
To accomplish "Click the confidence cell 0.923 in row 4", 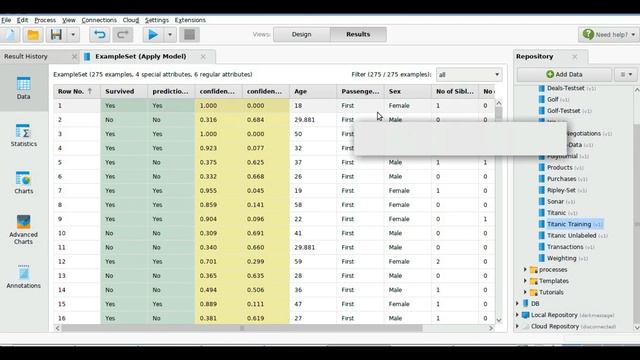I will [x=219, y=148].
